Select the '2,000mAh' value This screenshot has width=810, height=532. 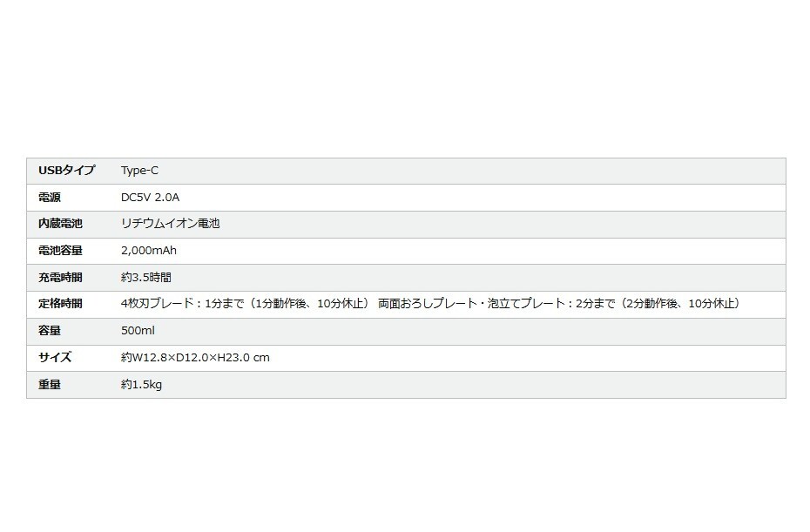click(149, 251)
